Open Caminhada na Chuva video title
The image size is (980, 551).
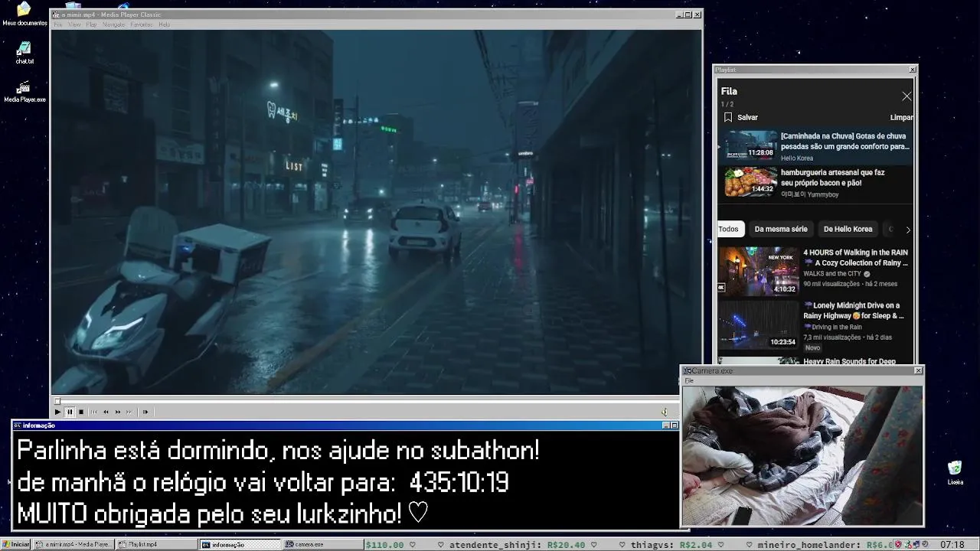pyautogui.click(x=844, y=141)
